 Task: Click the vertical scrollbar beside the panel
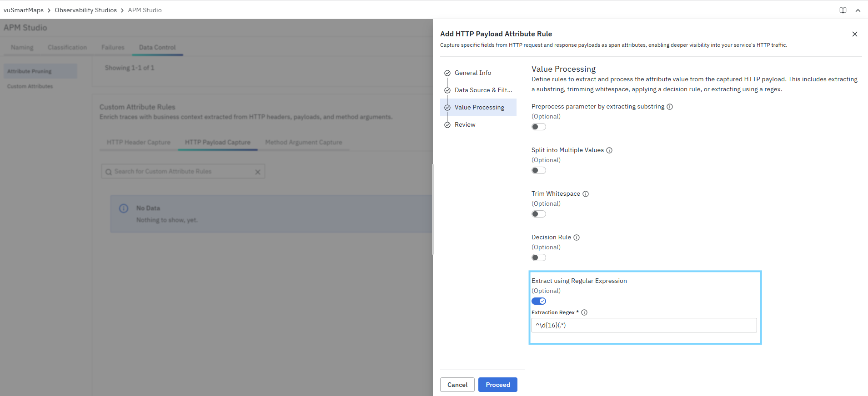pyautogui.click(x=432, y=209)
